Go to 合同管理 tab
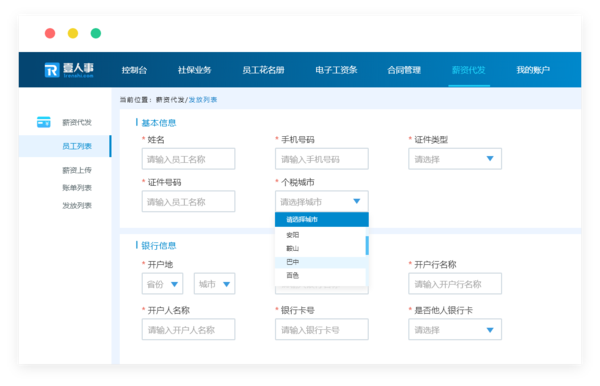This screenshot has height=386, width=600. tap(404, 70)
